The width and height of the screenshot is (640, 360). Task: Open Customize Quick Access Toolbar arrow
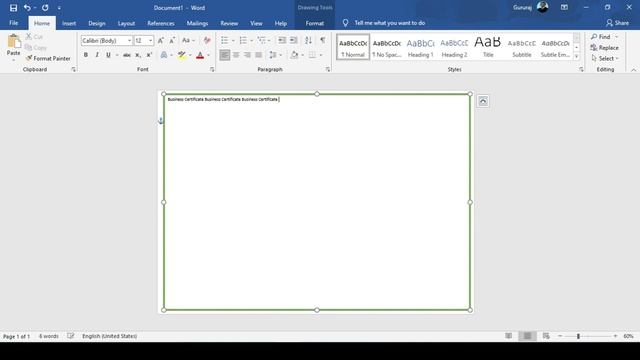point(59,8)
